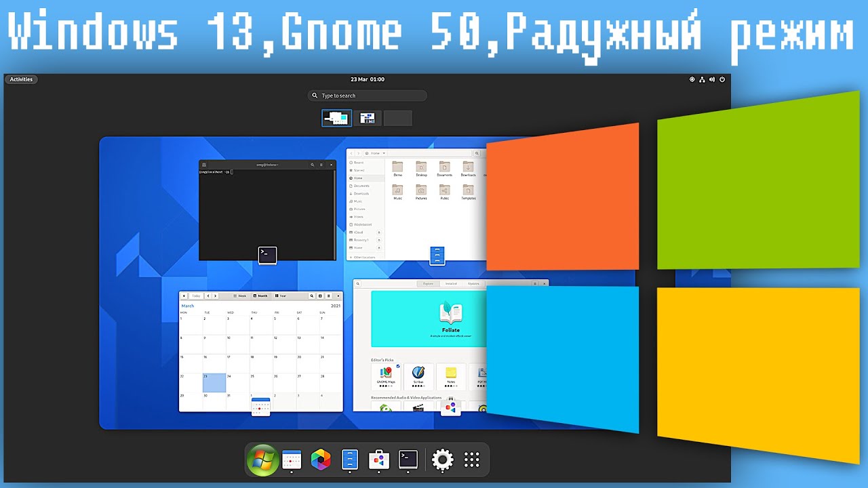Open the Desktop folder in Files

pos(421,169)
